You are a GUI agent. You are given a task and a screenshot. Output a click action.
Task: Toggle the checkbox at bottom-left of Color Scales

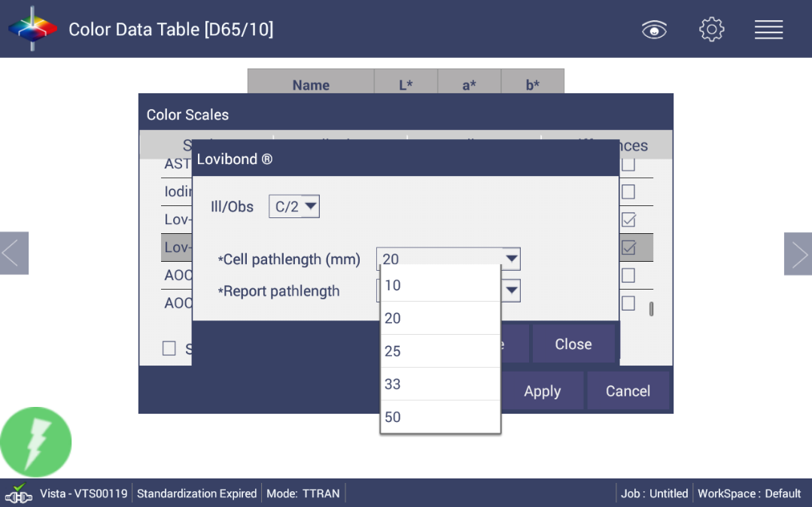[169, 348]
